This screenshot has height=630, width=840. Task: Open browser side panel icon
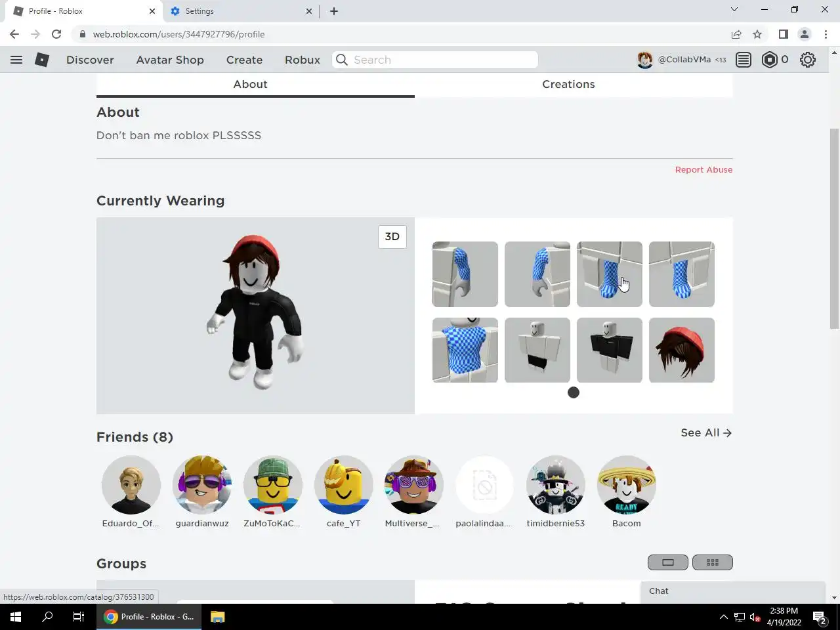click(x=783, y=34)
